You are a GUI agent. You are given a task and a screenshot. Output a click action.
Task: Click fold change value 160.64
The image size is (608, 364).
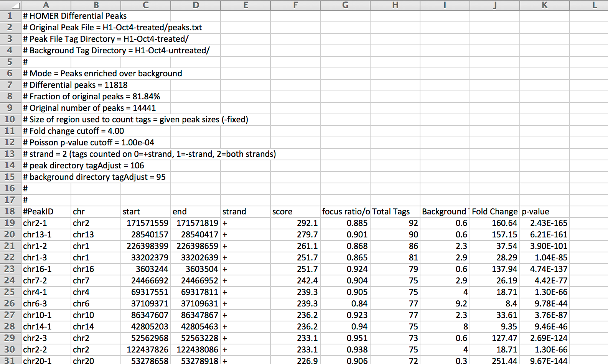point(495,223)
